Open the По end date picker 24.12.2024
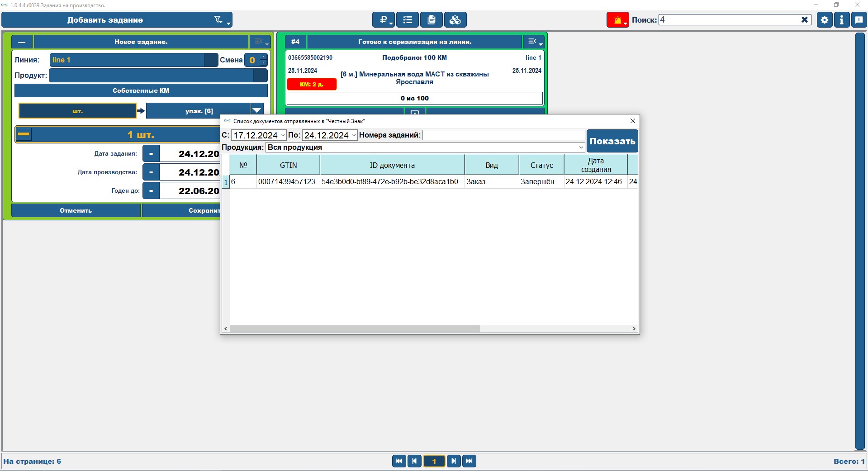Viewport: 868px width, 471px height. click(330, 135)
